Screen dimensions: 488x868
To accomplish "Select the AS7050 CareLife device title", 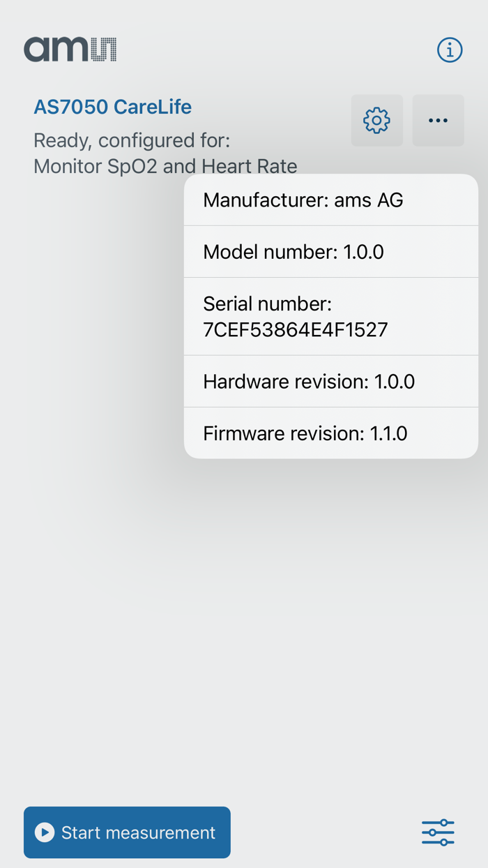I will click(x=112, y=107).
